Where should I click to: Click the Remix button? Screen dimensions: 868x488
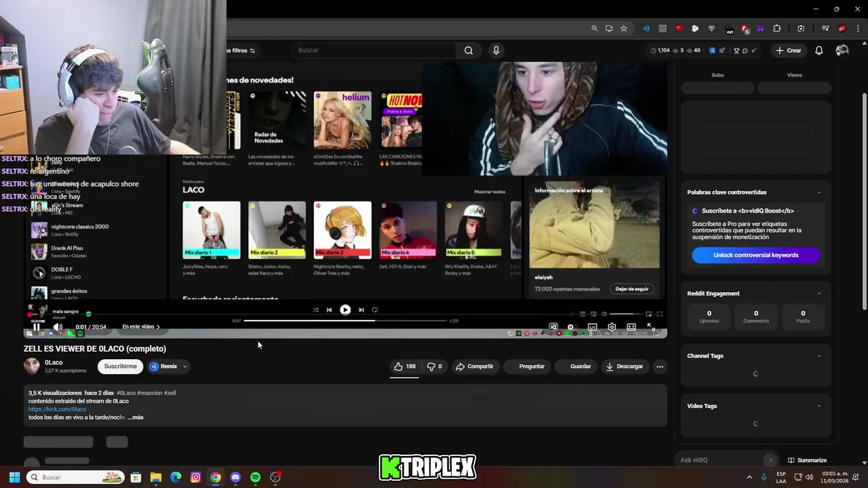(x=164, y=366)
